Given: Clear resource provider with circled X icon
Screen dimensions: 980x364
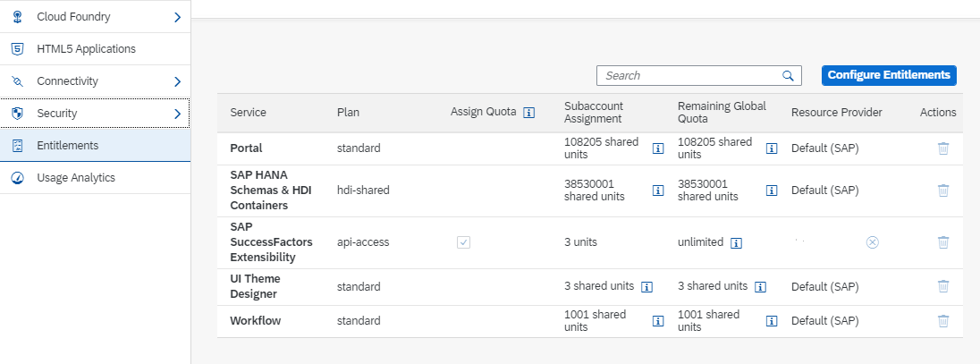Looking at the screenshot, I should pyautogui.click(x=873, y=242).
